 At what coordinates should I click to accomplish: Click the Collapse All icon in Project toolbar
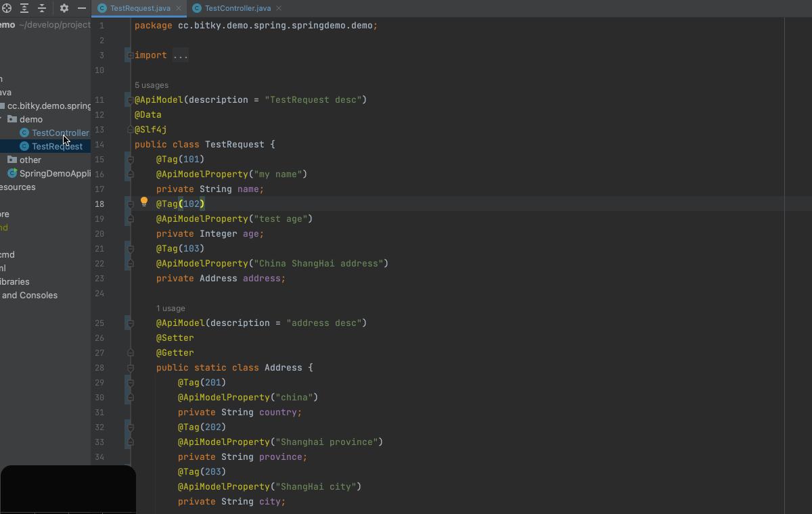point(41,9)
